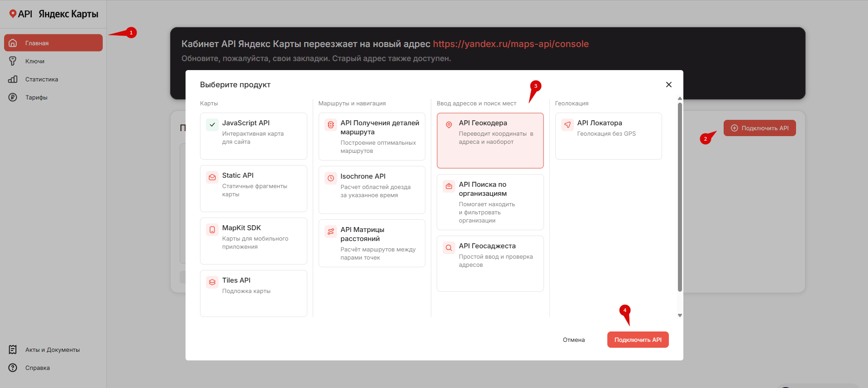The width and height of the screenshot is (868, 388).
Task: Click the document icon beside Акты и Документы
Action: click(13, 350)
